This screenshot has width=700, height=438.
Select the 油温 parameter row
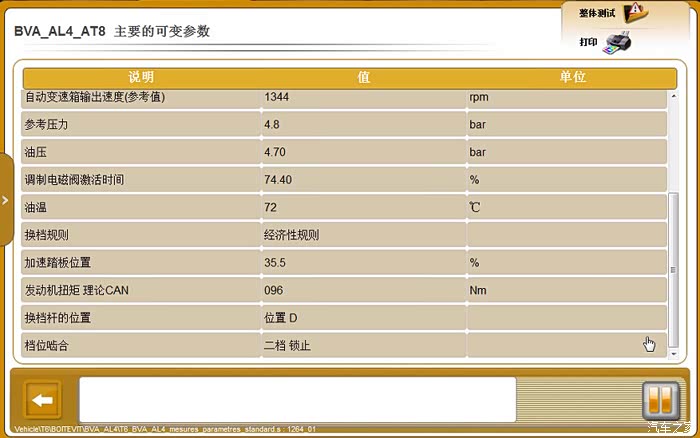point(140,207)
